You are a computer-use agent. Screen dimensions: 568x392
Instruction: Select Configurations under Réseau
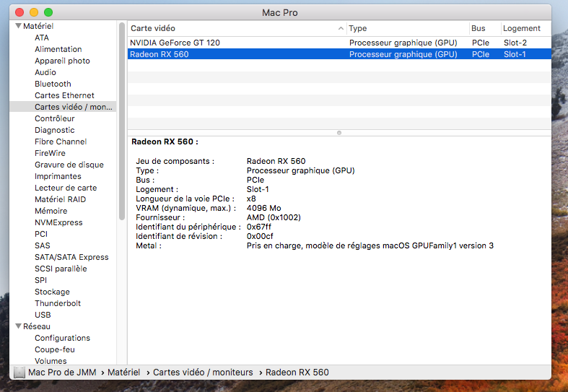[62, 338]
